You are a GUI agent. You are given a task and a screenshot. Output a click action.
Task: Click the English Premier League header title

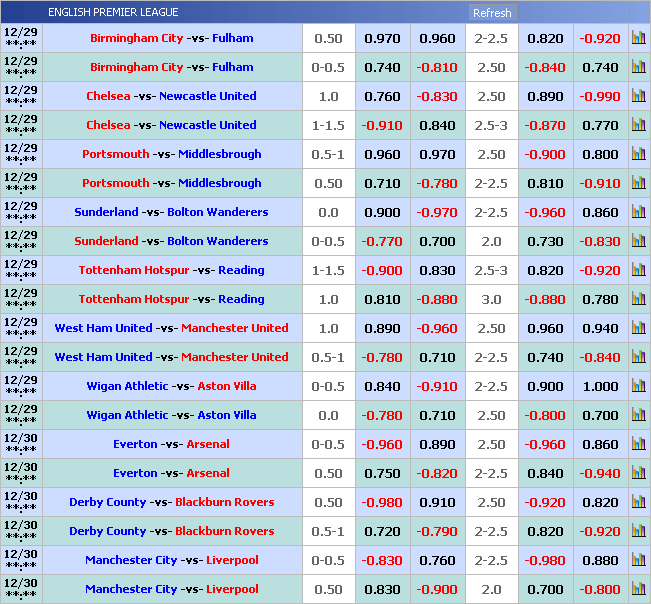point(113,12)
